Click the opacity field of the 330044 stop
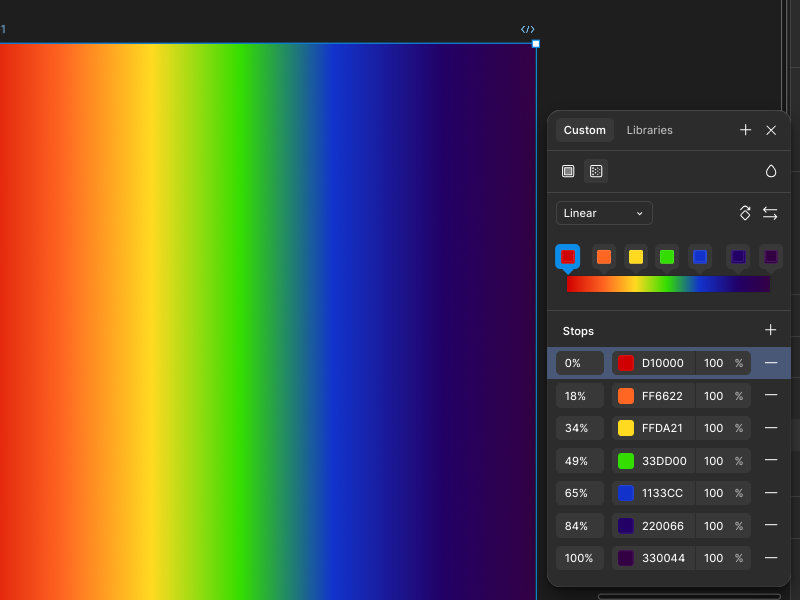Image resolution: width=800 pixels, height=600 pixels. click(723, 558)
